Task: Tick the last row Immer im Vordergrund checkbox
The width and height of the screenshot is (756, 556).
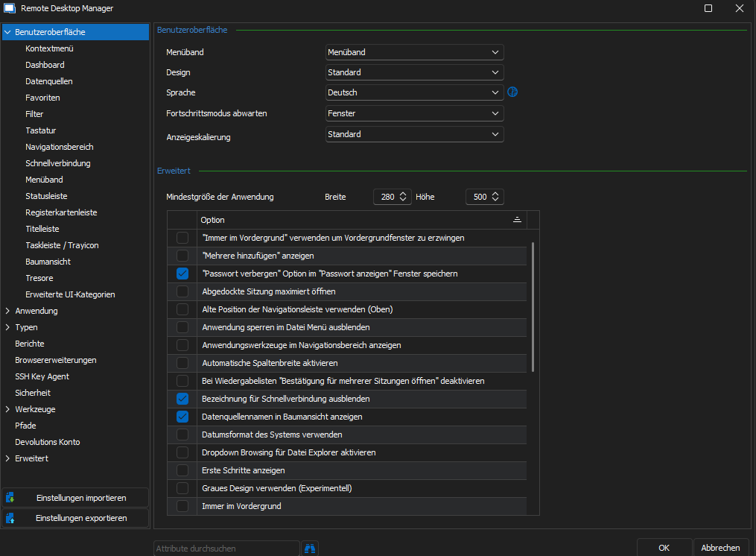Action: [182, 506]
